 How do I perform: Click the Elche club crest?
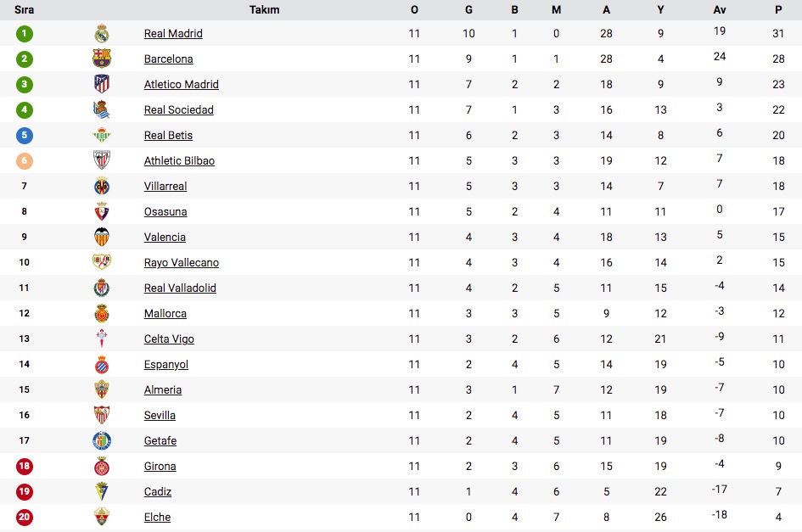pos(102,517)
